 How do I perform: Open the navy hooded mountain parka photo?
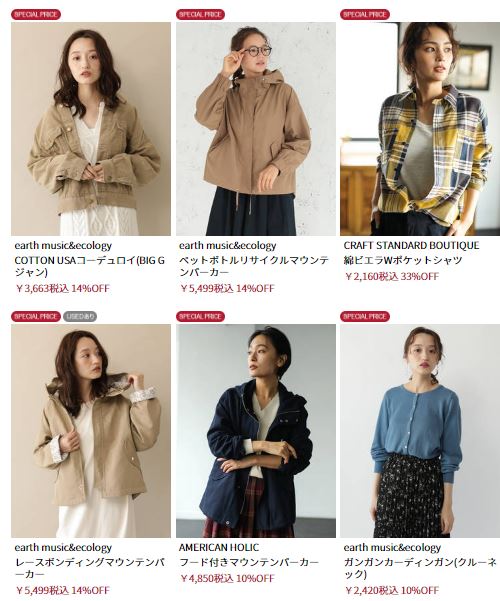(x=256, y=431)
